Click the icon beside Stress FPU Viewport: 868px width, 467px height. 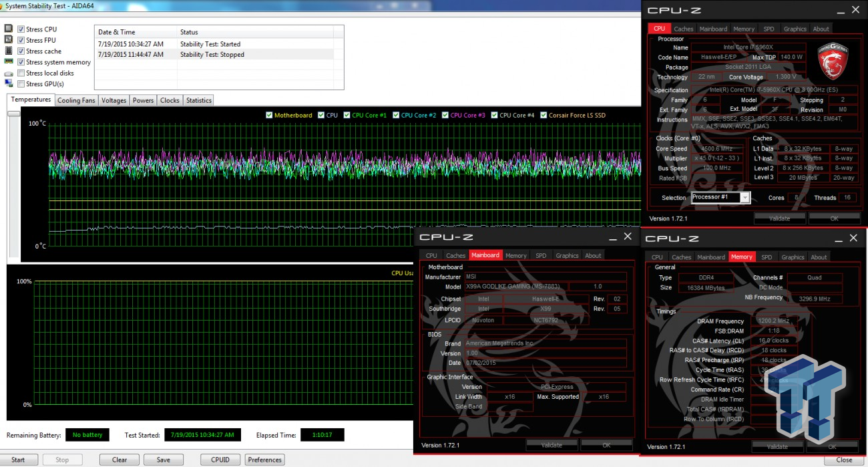point(9,40)
